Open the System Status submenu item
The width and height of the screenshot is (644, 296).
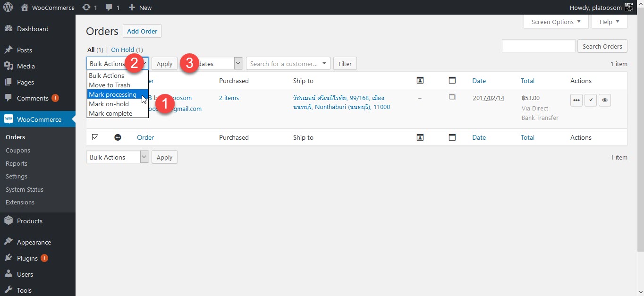pyautogui.click(x=25, y=190)
